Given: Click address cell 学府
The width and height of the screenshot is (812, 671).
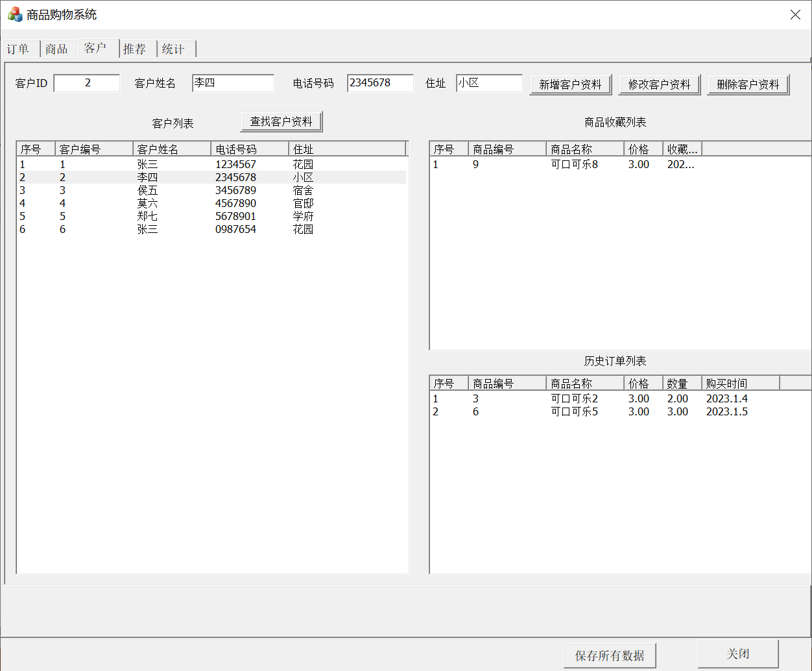Looking at the screenshot, I should (303, 216).
